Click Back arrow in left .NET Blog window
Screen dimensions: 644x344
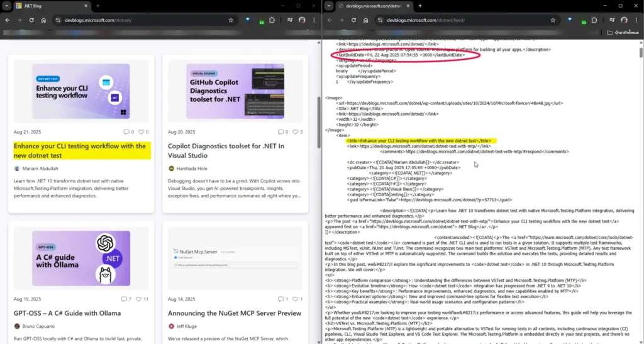click(x=8, y=20)
